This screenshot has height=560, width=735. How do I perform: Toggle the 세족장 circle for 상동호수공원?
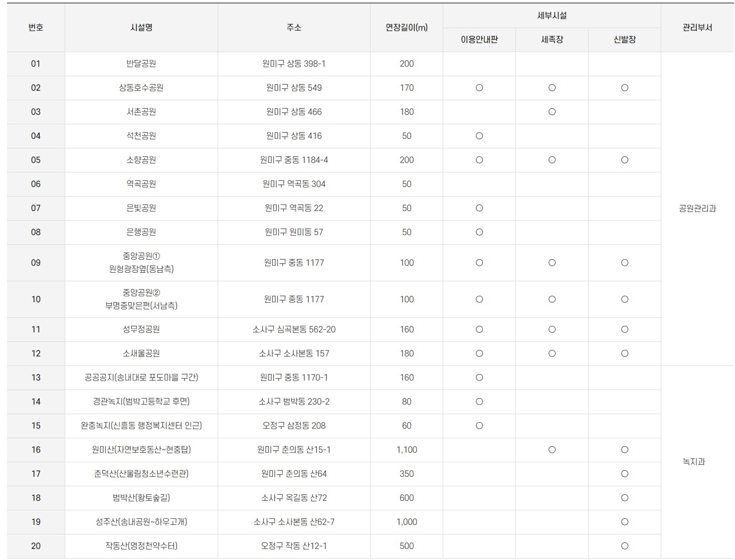coord(552,88)
